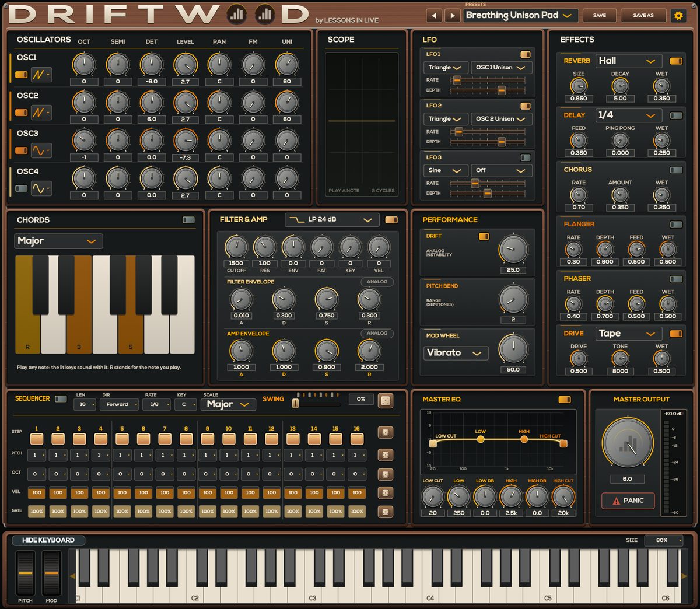Open LFO 3 Sine shape dropdown
The image size is (700, 609).
click(x=446, y=171)
